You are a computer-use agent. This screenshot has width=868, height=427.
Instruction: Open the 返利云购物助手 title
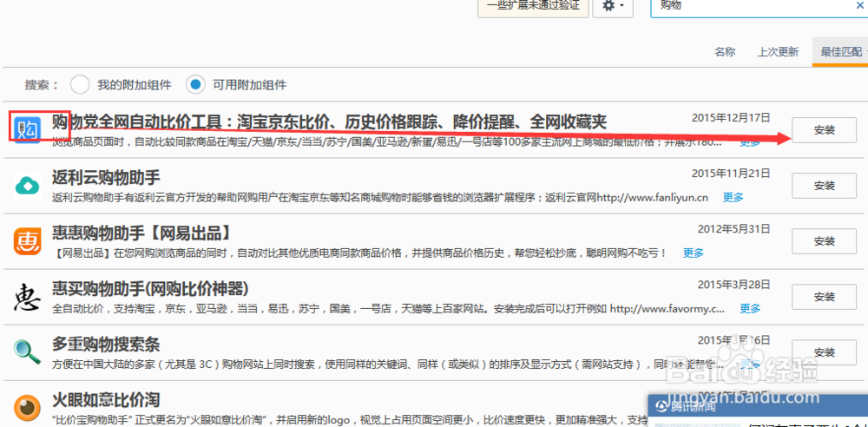(106, 178)
